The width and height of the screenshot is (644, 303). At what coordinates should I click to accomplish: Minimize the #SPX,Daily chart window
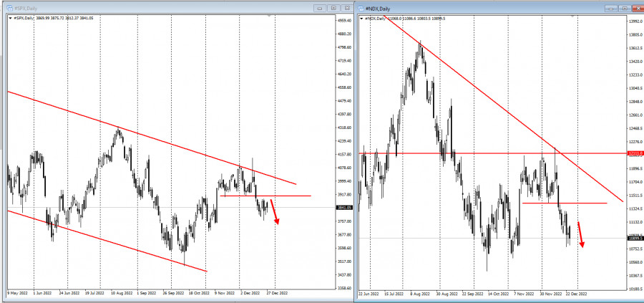pos(321,8)
